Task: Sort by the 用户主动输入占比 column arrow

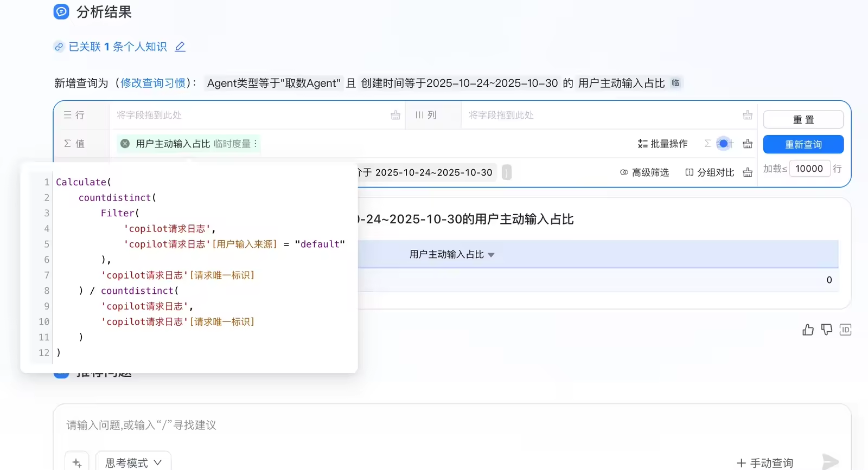Action: 491,255
